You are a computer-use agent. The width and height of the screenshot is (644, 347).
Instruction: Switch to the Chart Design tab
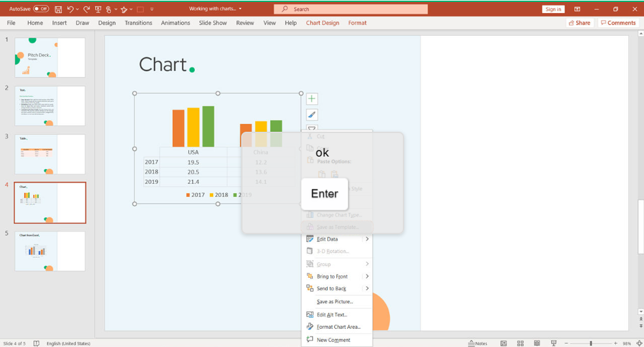pos(323,23)
